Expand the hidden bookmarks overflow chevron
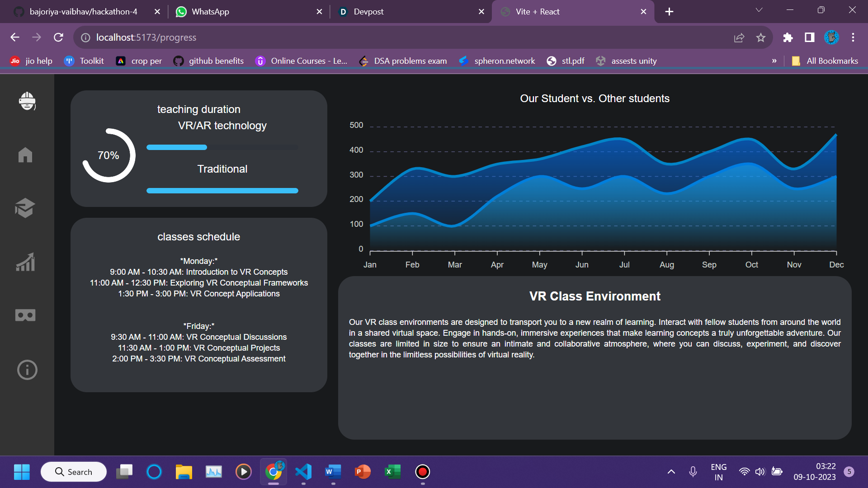This screenshot has height=488, width=868. click(774, 61)
